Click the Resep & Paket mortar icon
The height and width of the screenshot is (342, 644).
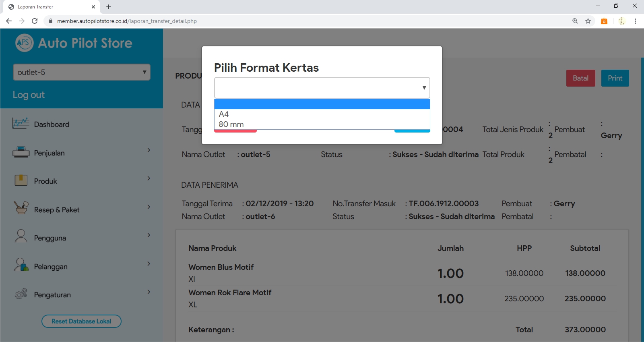coord(21,208)
